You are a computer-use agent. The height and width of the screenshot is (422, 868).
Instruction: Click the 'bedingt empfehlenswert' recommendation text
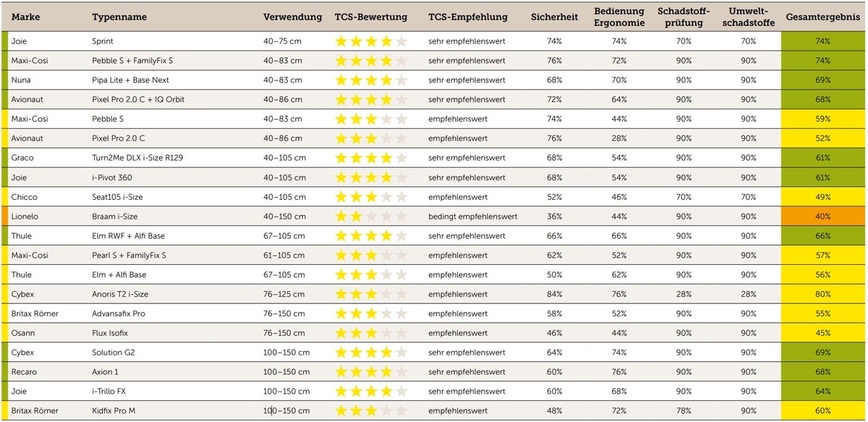pos(472,216)
